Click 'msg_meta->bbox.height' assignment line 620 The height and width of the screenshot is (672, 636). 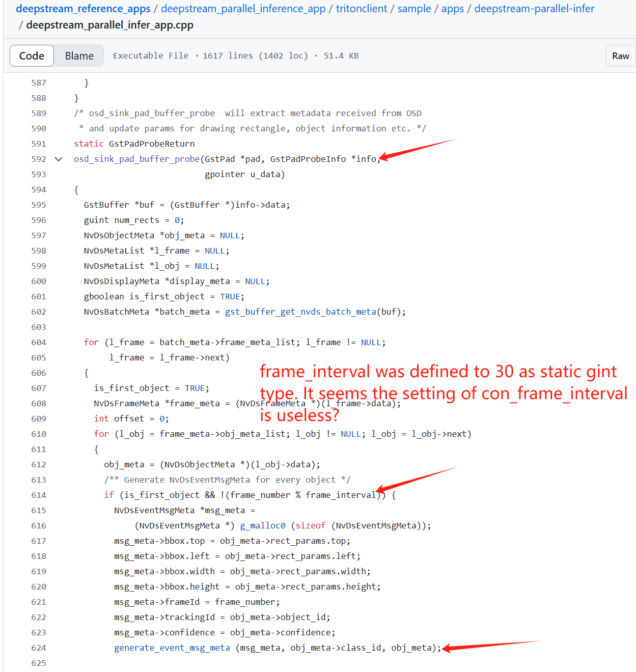click(247, 587)
